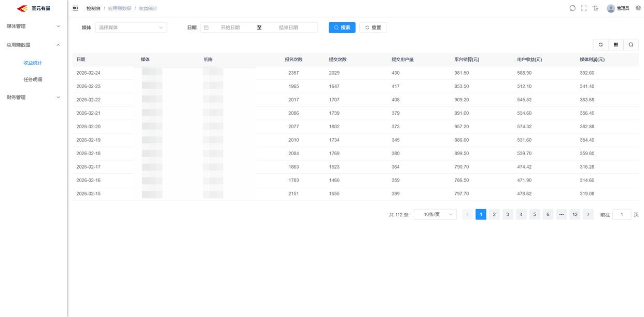Go to page 3
This screenshot has width=644, height=317.
pyautogui.click(x=508, y=214)
